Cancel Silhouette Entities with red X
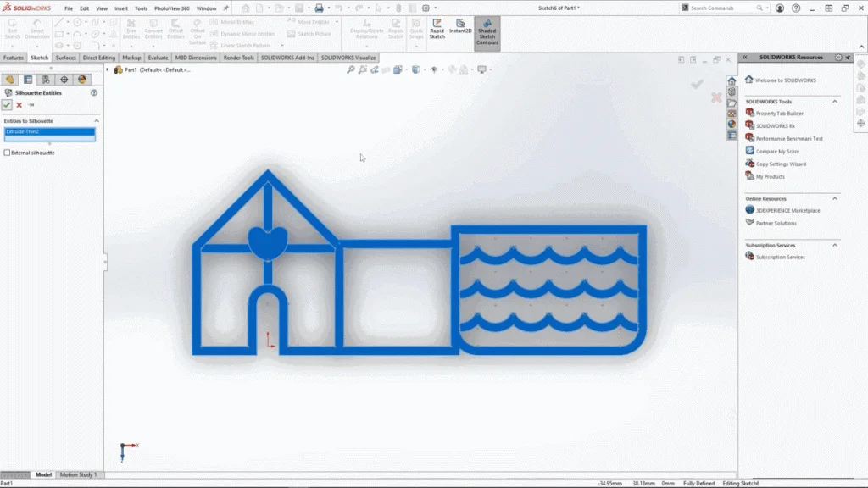Image resolution: width=868 pixels, height=488 pixels. click(19, 104)
